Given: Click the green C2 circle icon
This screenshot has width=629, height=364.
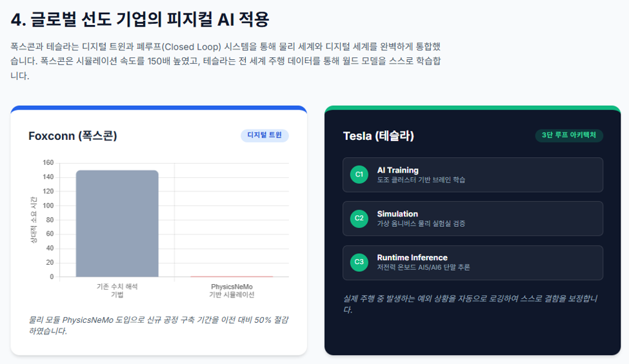Looking at the screenshot, I should pos(359,218).
